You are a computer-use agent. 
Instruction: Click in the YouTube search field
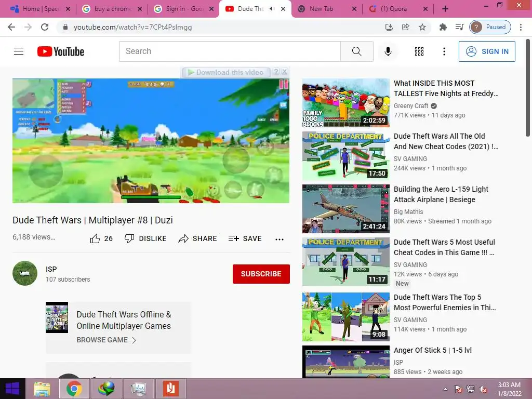point(230,51)
